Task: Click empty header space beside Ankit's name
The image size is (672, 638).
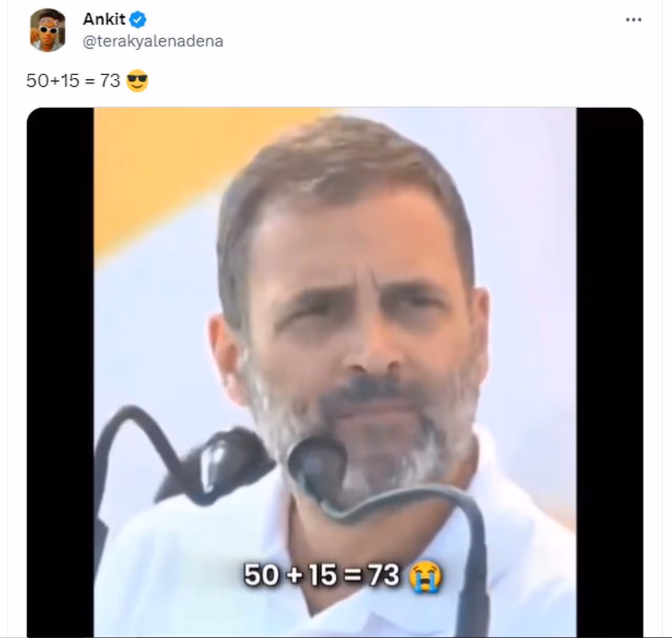Action: pyautogui.click(x=367, y=26)
